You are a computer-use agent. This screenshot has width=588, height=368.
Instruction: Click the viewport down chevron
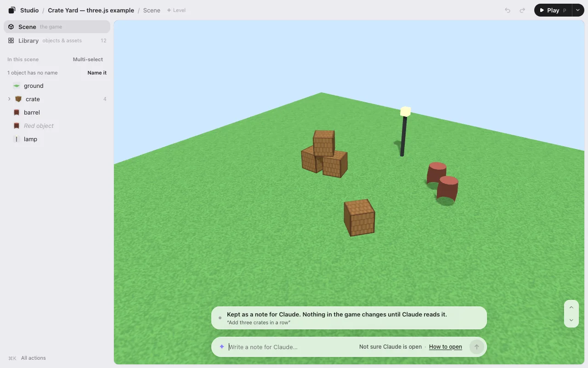coord(571,320)
